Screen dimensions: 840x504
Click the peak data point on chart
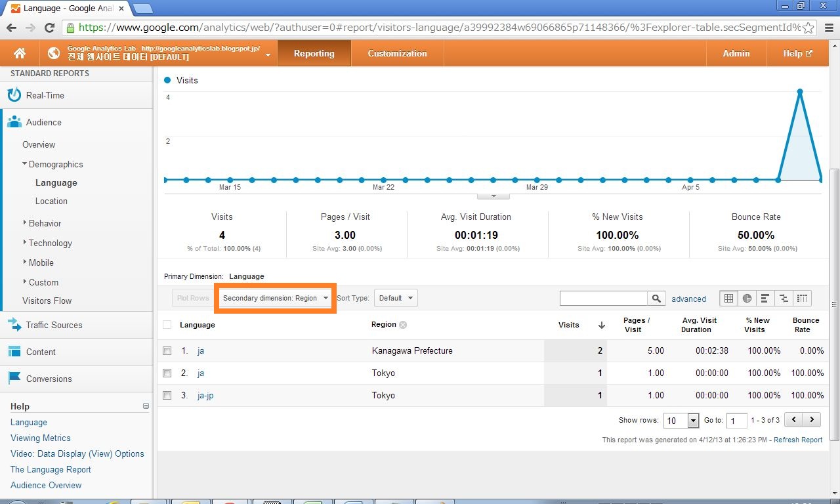pos(800,92)
